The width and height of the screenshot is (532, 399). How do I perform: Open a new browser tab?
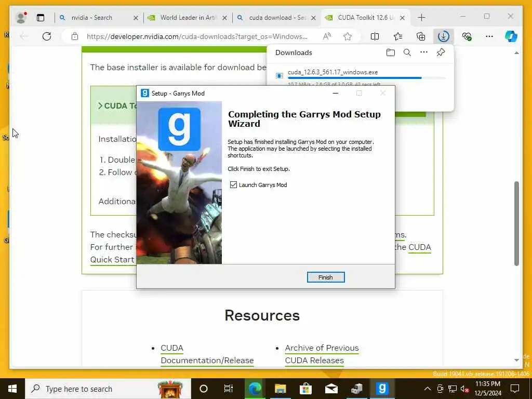click(421, 18)
